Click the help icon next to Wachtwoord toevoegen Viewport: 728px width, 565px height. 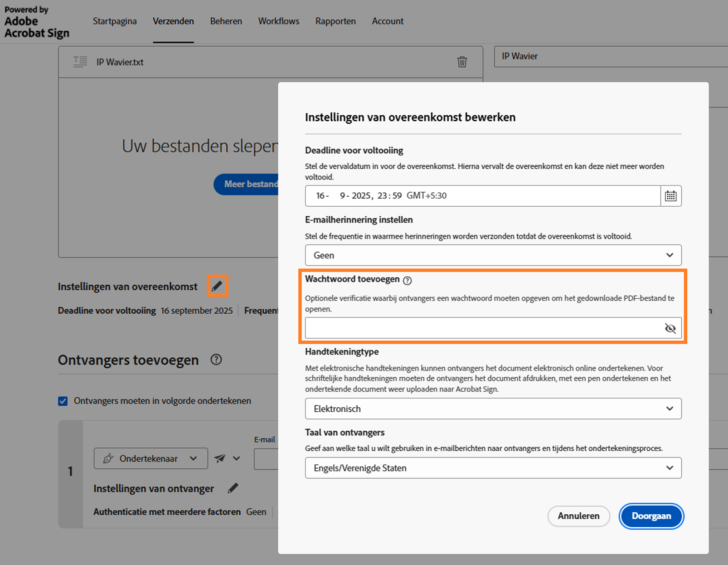tap(408, 280)
